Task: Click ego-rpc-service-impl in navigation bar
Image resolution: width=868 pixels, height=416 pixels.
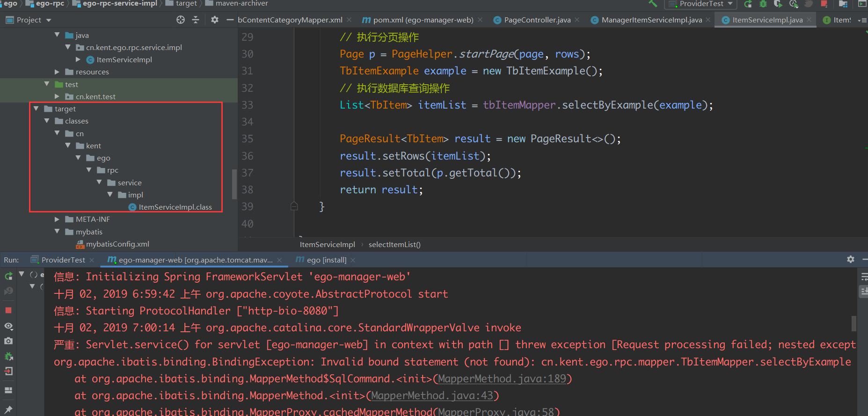Action: [x=115, y=4]
